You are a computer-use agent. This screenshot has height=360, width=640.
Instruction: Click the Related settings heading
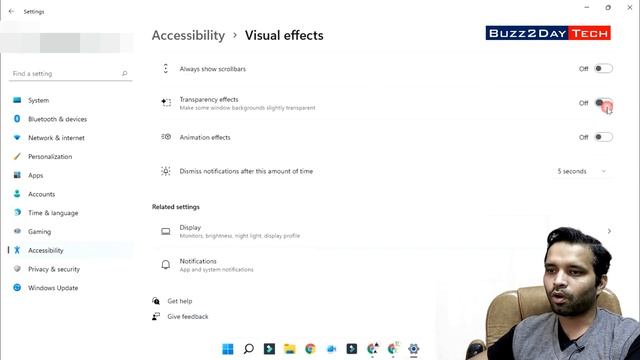(176, 207)
